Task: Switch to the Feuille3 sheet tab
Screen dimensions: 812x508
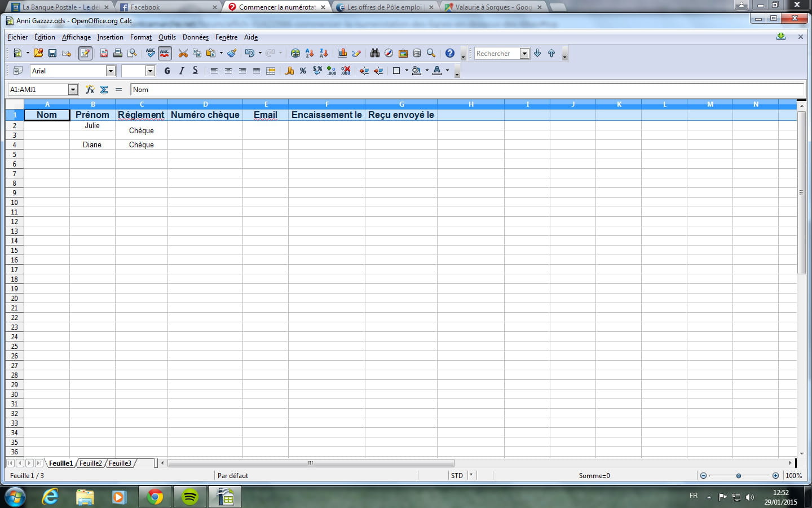Action: 120,463
